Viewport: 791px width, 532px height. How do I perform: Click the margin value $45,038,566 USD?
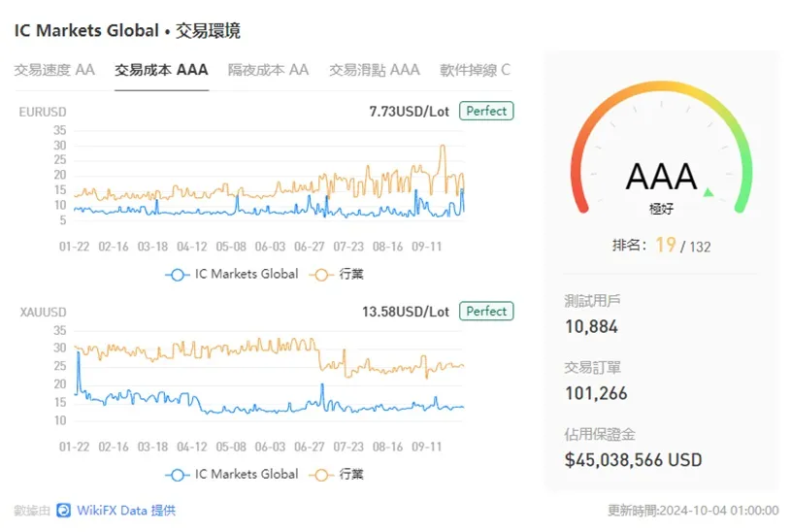633,460
